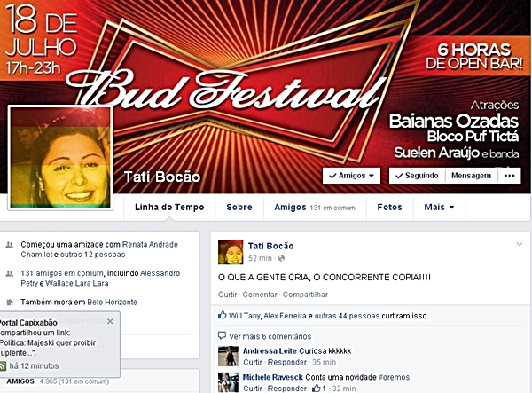Click the like thumb on Michele Ravesck's comment
Image resolution: width=532 pixels, height=393 pixels.
(316, 388)
